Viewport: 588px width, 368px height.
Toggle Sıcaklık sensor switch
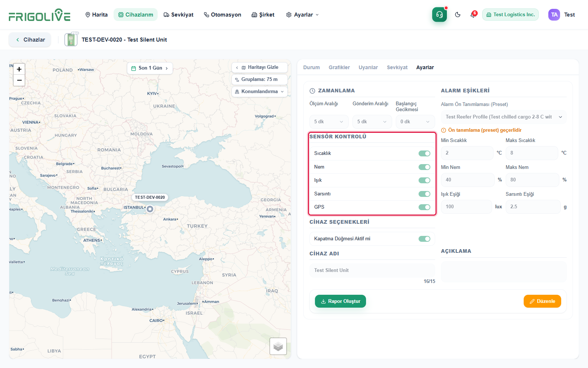(x=424, y=153)
